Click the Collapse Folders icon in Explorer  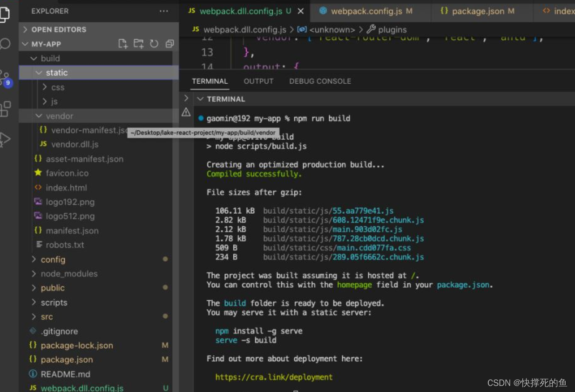(x=169, y=44)
